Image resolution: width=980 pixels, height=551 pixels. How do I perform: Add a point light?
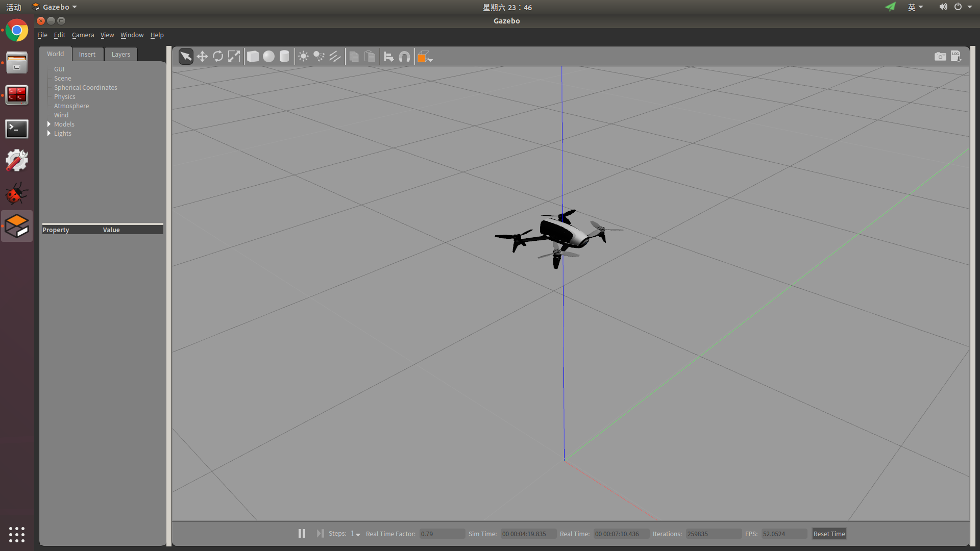pyautogui.click(x=303, y=57)
